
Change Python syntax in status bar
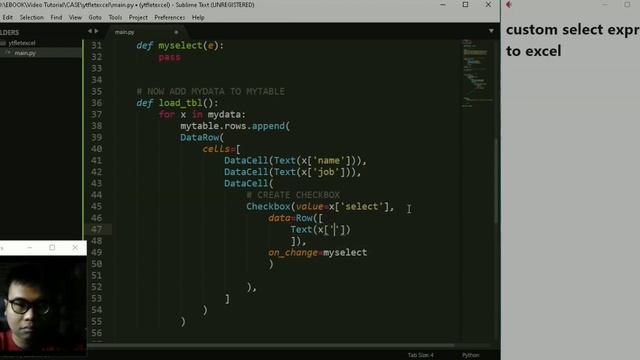tap(471, 355)
